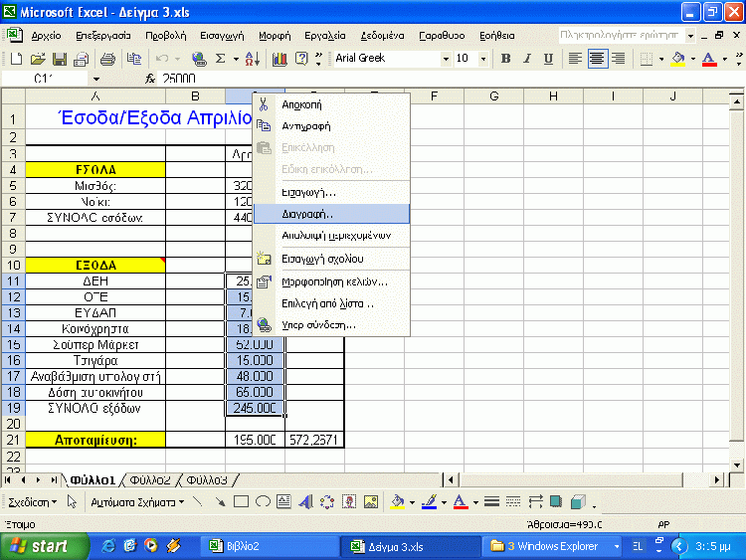746x560 pixels.
Task: Open the Εργαλεία menu
Action: pyautogui.click(x=325, y=36)
